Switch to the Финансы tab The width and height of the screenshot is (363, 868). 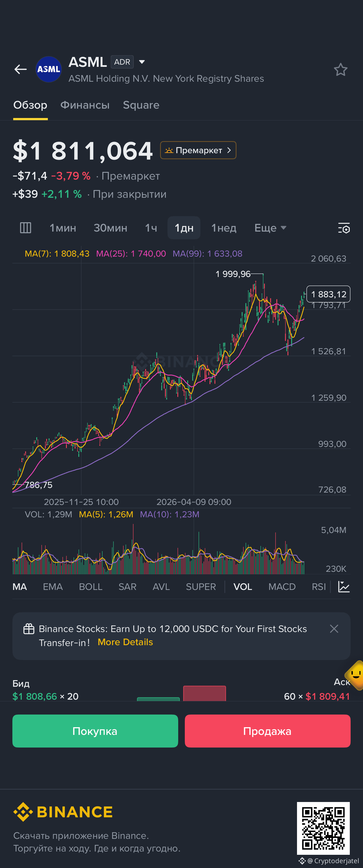(x=85, y=105)
